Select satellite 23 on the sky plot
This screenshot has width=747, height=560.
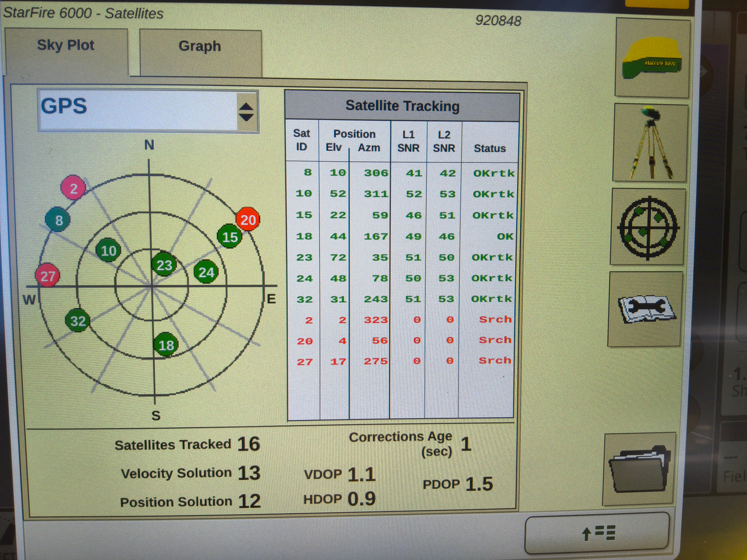coord(164,265)
